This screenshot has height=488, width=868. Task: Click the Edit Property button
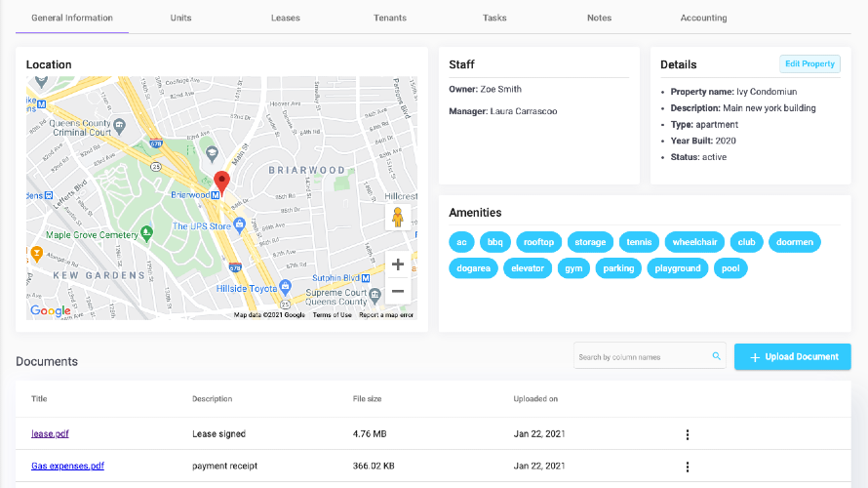coord(809,63)
